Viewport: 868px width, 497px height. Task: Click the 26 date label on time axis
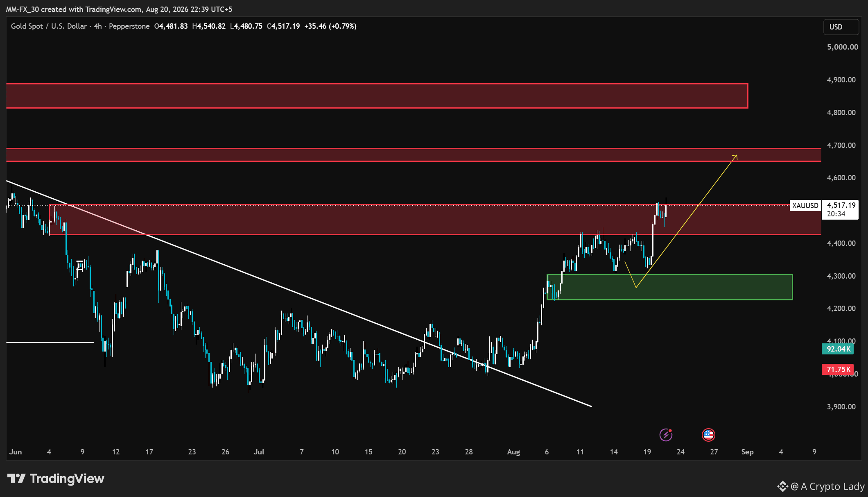coord(225,452)
